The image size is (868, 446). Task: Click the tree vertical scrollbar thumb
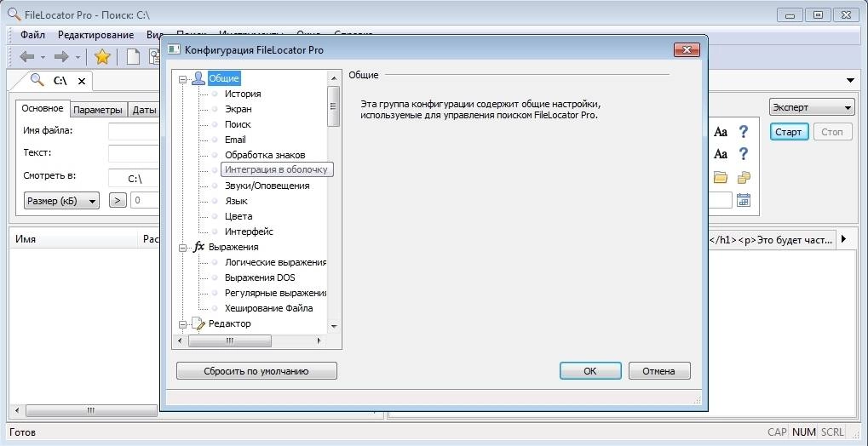(x=333, y=106)
